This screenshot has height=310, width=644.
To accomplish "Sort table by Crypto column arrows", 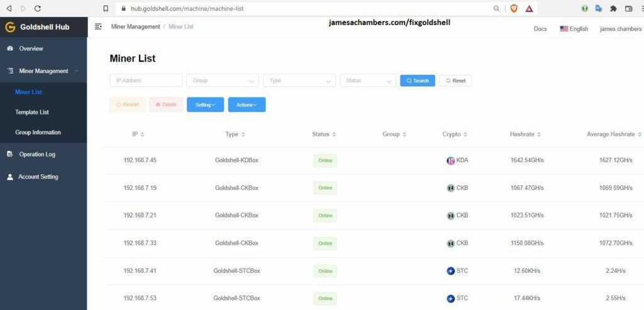I will [465, 135].
